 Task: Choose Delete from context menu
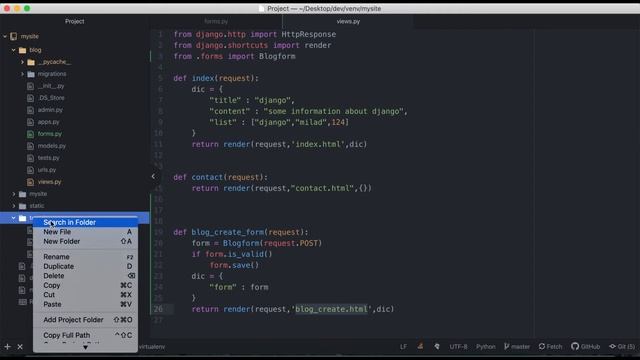tap(85, 276)
